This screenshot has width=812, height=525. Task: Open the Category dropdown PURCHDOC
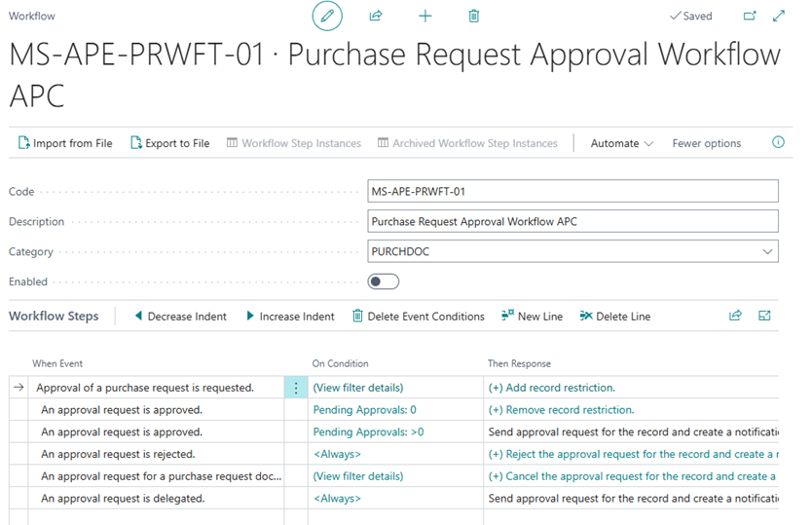pos(572,251)
